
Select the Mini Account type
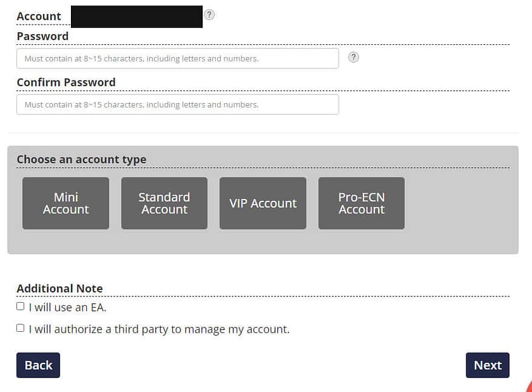tap(66, 203)
